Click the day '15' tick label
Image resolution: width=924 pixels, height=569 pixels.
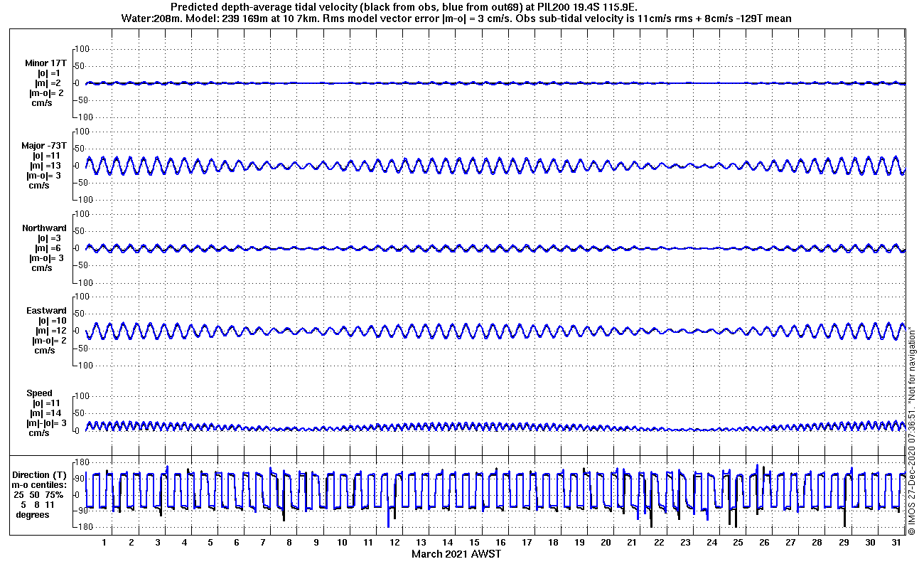tap(473, 543)
